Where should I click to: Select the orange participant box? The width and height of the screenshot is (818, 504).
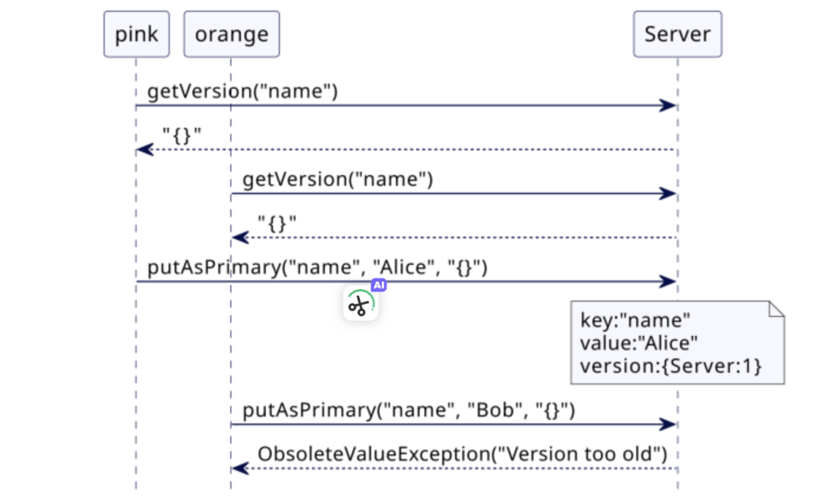[231, 34]
